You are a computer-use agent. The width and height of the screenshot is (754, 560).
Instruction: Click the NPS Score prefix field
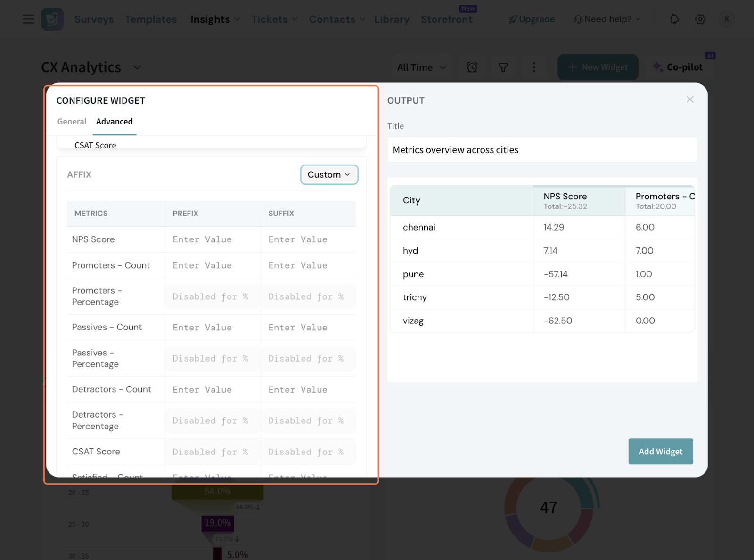tap(212, 239)
